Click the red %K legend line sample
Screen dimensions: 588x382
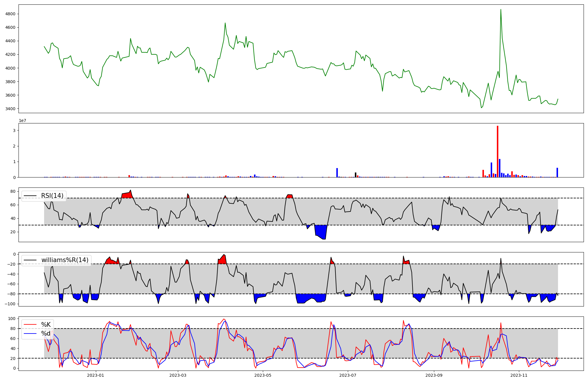[x=30, y=325]
